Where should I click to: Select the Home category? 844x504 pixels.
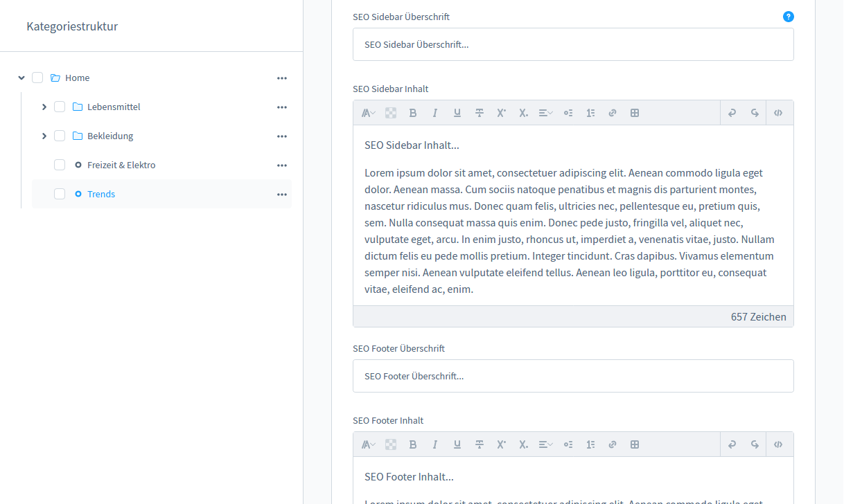[x=78, y=78]
